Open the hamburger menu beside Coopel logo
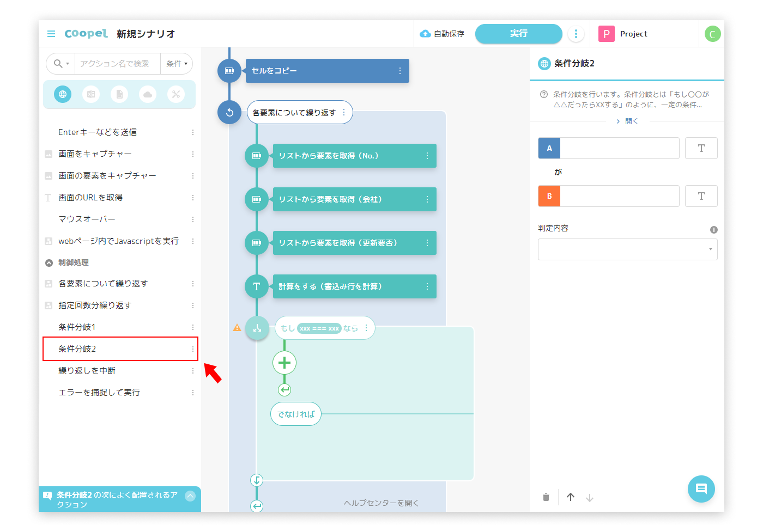 coord(51,34)
